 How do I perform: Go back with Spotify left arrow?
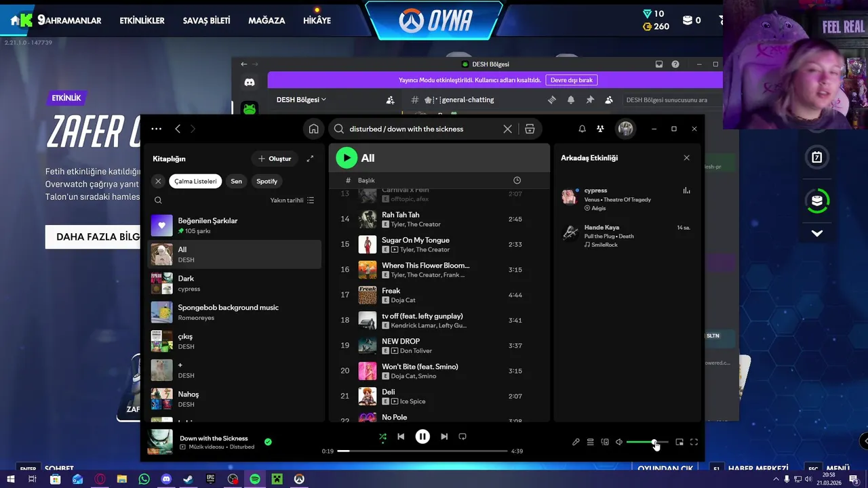pyautogui.click(x=178, y=129)
